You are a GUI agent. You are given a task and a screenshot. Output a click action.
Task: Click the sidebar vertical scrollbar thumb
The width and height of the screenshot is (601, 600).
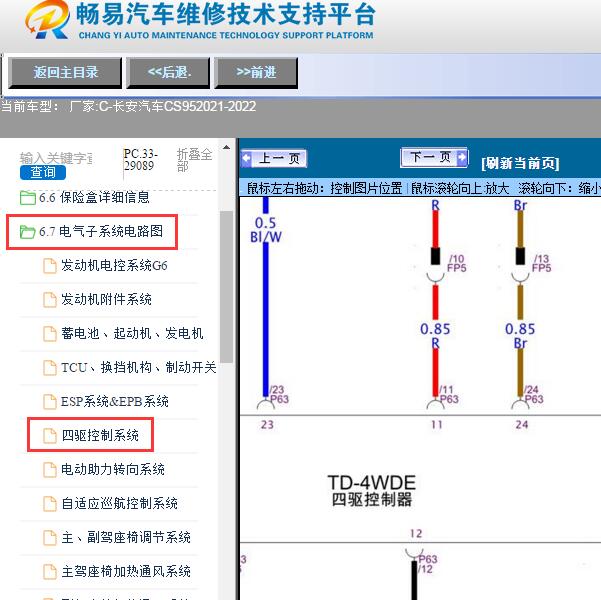226,286
